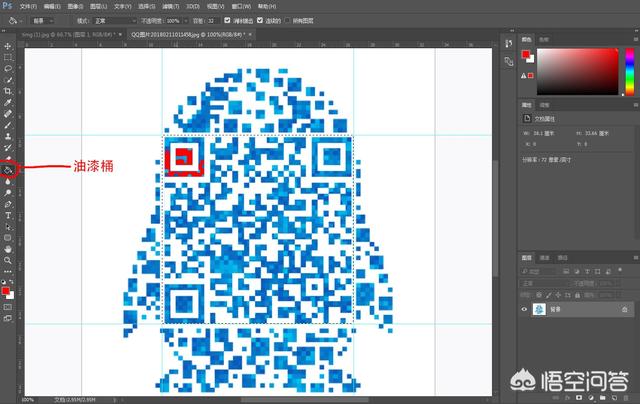Toggle the Anti-alias checkbox

click(x=227, y=20)
